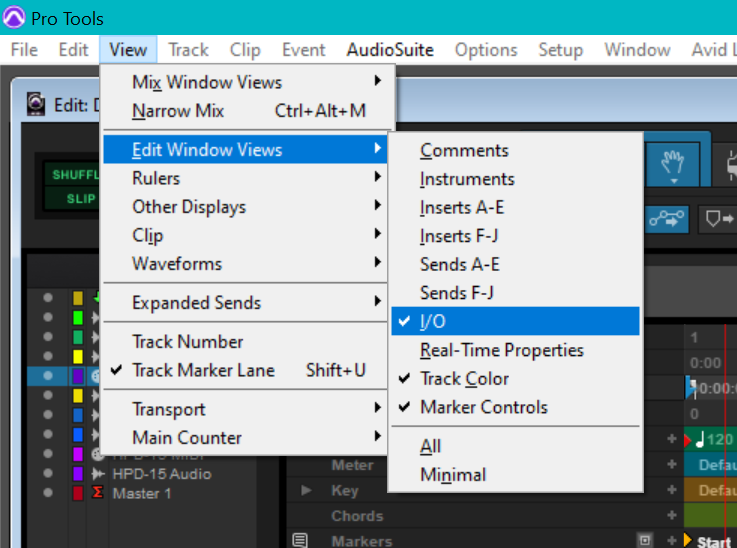Screen dimensions: 737x548
Task: Click the Markers ruler comment icon
Action: [300, 541]
